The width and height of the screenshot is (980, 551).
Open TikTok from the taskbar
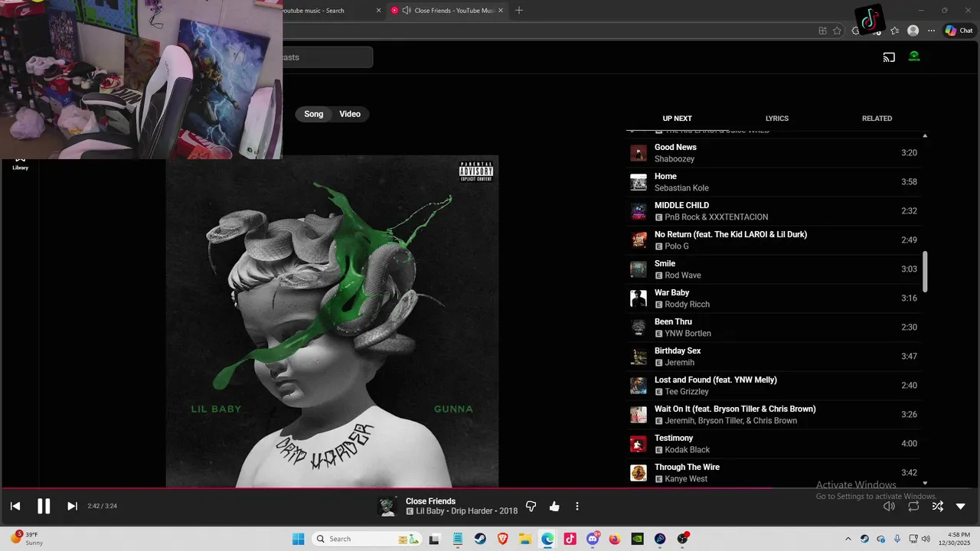click(570, 539)
